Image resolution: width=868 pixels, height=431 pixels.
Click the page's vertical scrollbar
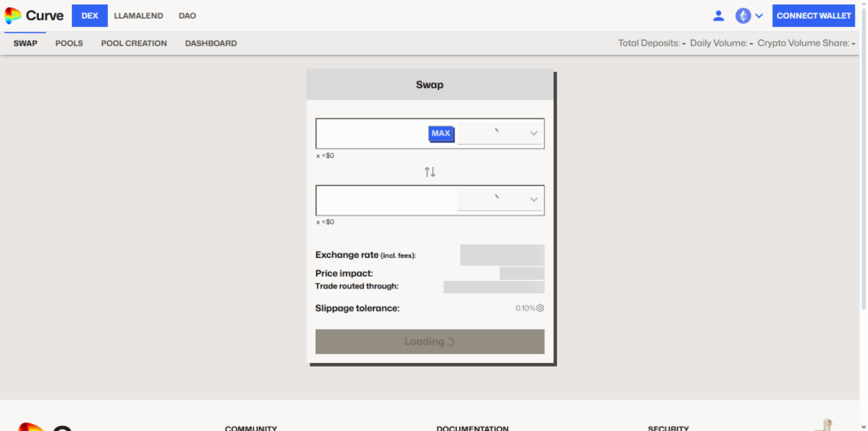[864, 212]
